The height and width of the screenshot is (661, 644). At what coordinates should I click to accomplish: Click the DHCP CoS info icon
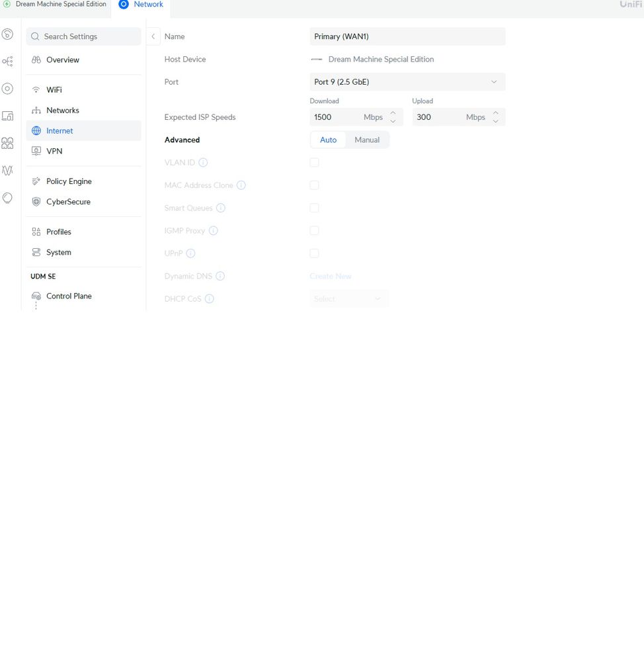(210, 299)
